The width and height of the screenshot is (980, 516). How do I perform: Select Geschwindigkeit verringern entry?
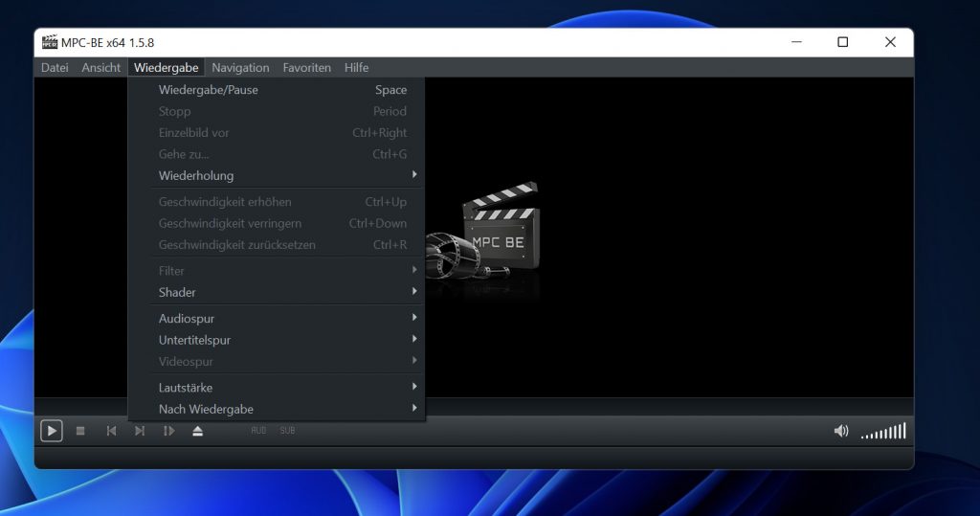[x=277, y=223]
